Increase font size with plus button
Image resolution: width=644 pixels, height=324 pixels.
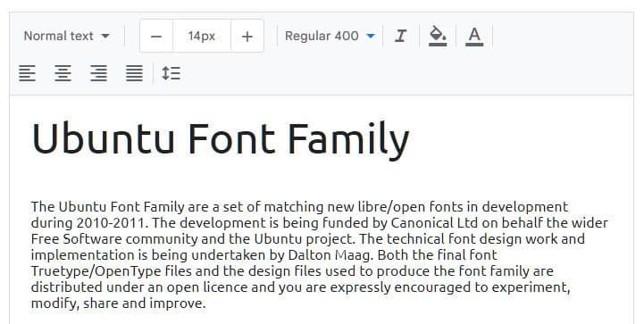tap(247, 36)
